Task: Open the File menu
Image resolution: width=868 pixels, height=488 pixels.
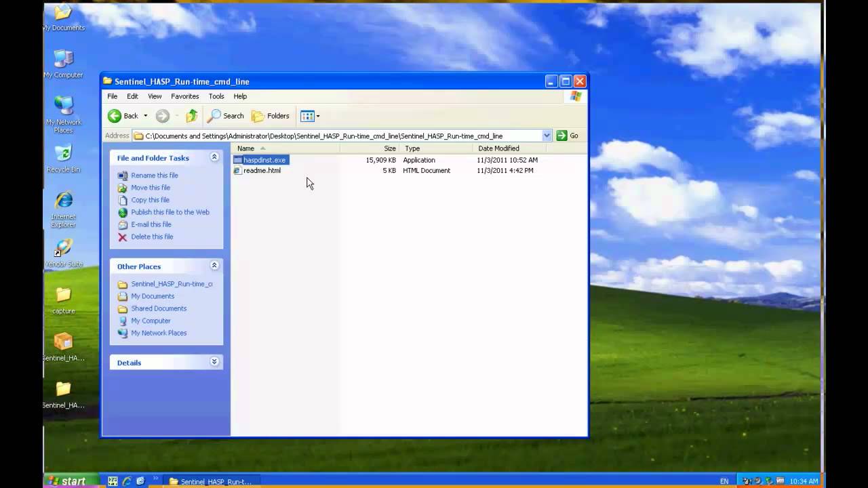Action: [x=113, y=96]
